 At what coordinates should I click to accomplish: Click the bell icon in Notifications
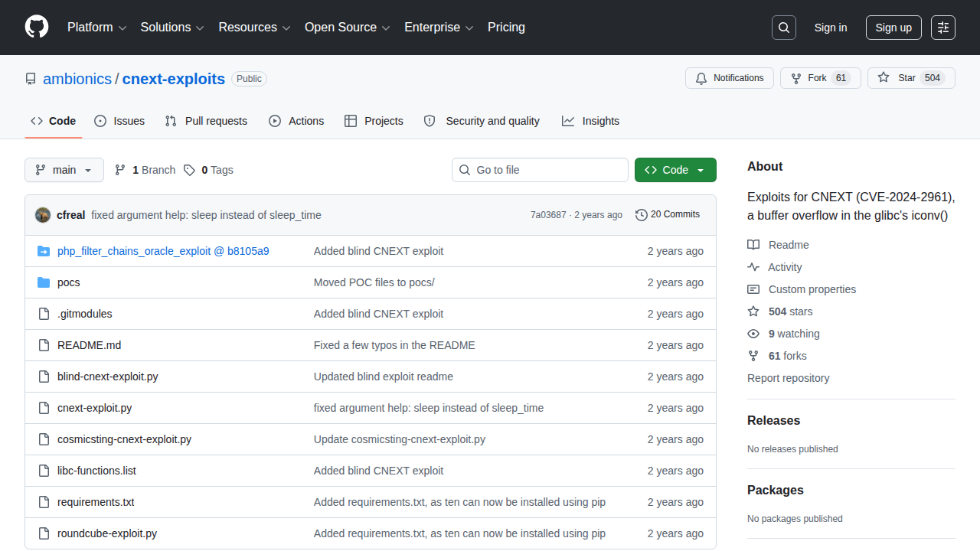click(701, 78)
